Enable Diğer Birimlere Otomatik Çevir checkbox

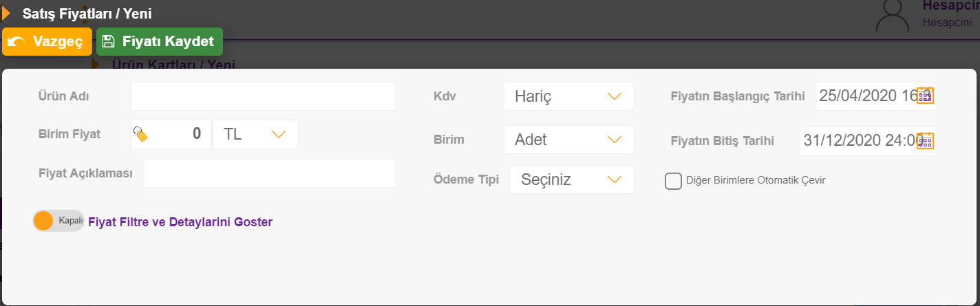point(673,180)
